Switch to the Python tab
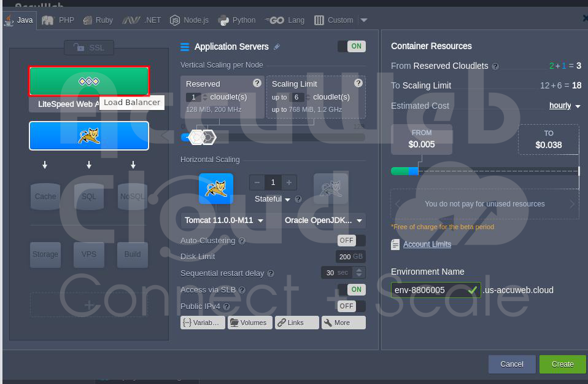This screenshot has height=384, width=588. pyautogui.click(x=237, y=20)
